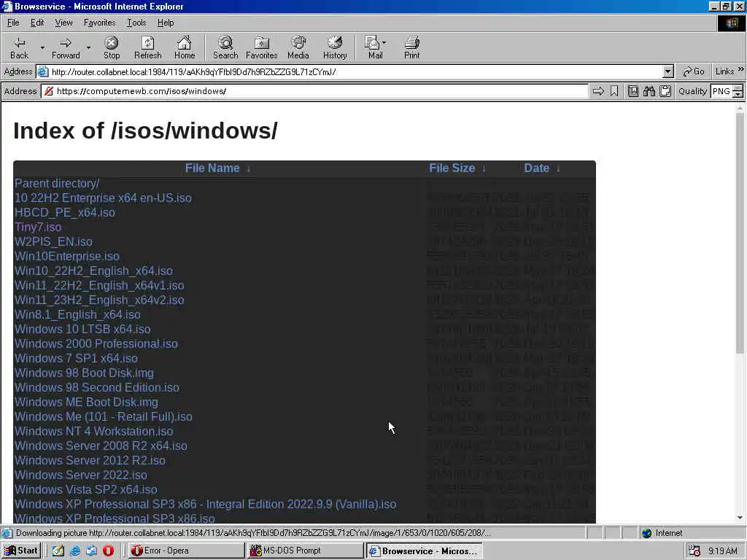
Task: Open the Search pane icon
Action: (x=225, y=47)
